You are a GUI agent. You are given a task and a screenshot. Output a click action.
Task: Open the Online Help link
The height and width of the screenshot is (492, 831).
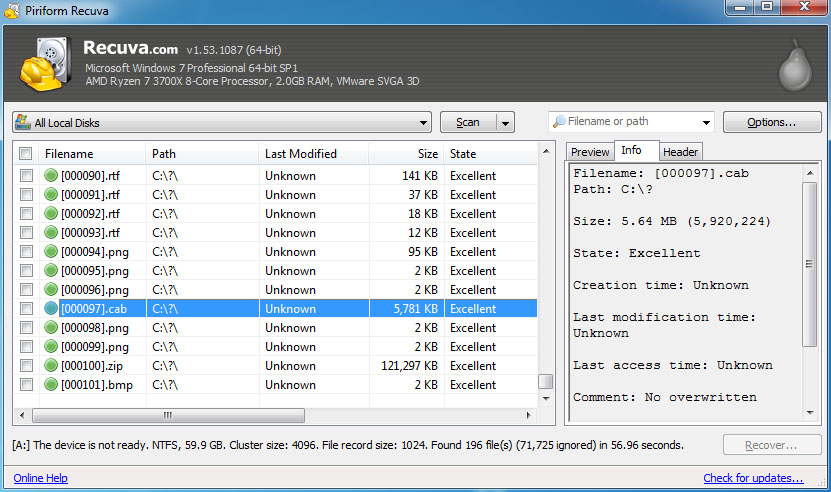pyautogui.click(x=41, y=478)
